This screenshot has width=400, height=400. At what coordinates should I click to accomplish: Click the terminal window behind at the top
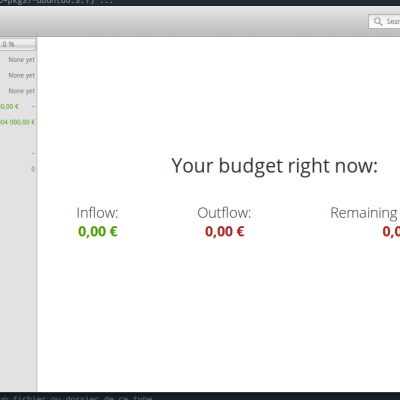[x=200, y=3]
